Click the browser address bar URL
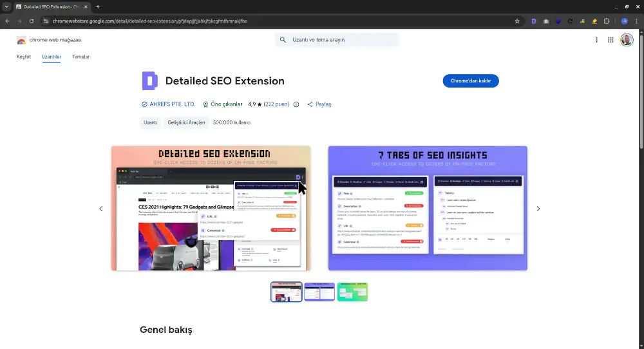 tap(150, 21)
